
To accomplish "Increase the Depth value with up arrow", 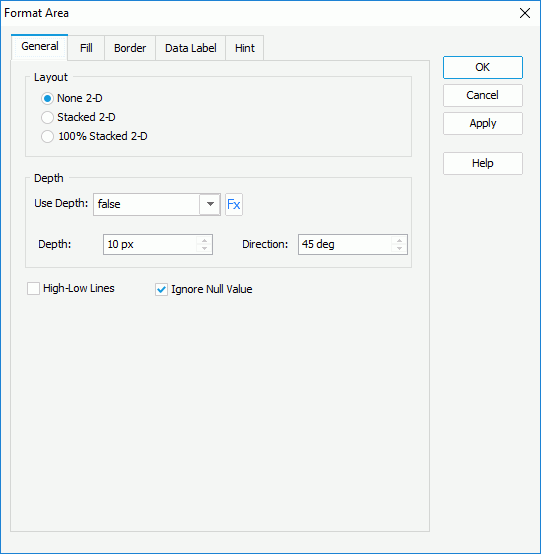I will click(x=204, y=240).
